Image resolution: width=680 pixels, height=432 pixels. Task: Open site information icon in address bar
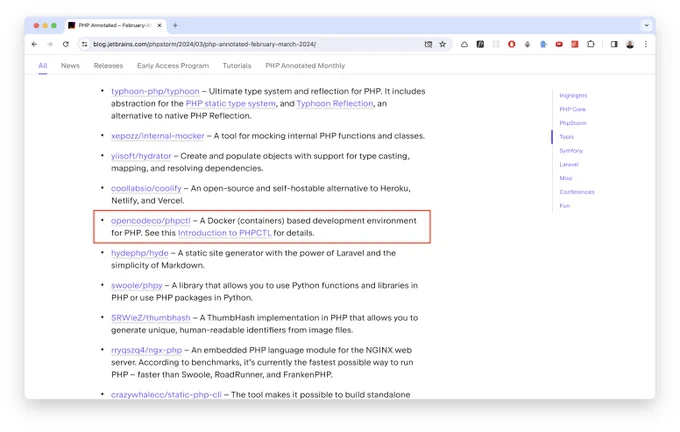point(85,44)
